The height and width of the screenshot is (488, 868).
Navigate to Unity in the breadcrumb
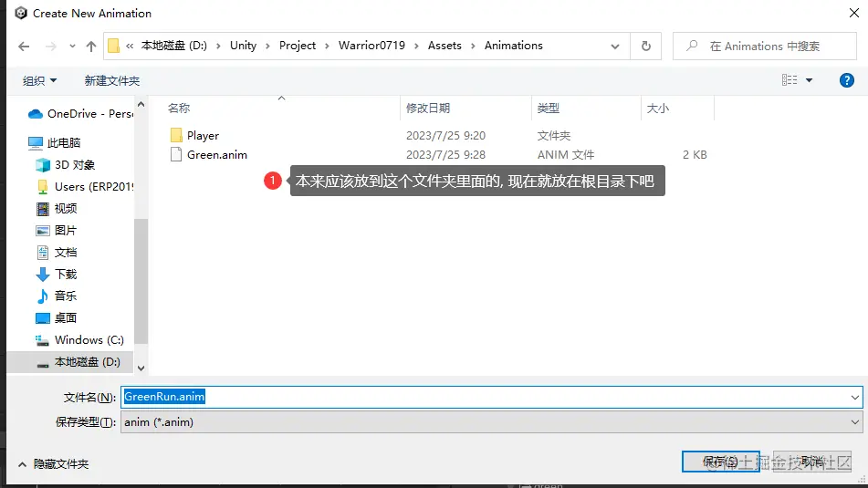pos(243,46)
